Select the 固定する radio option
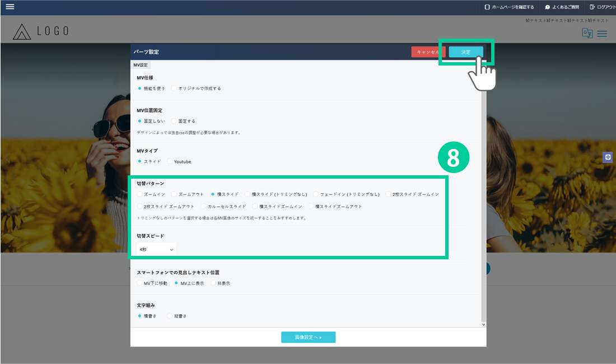Viewport: 616px width, 364px height. [175, 121]
